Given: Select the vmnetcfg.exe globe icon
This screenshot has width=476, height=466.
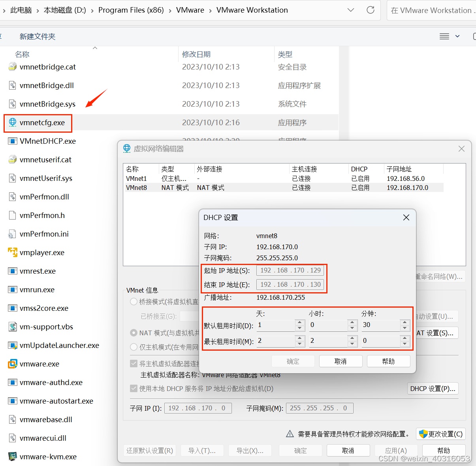Looking at the screenshot, I should pos(13,122).
